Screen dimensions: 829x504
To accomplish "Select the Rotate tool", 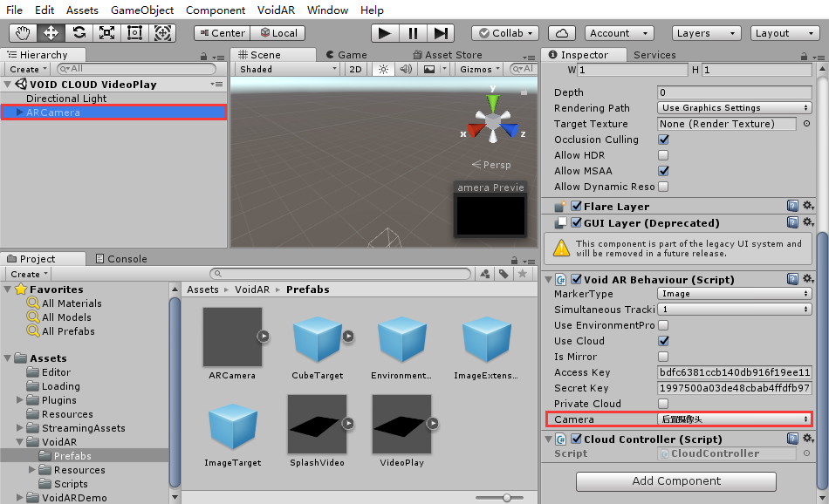I will coord(79,33).
